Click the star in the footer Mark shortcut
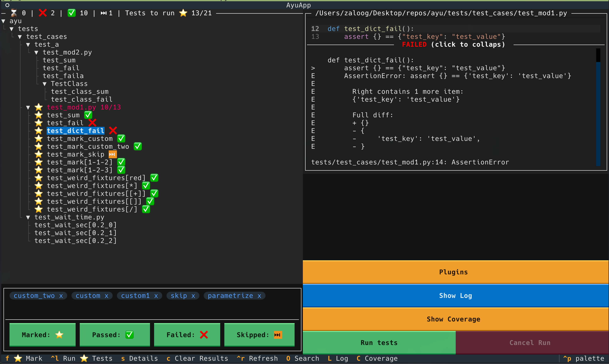This screenshot has height=364, width=609. coord(18,358)
